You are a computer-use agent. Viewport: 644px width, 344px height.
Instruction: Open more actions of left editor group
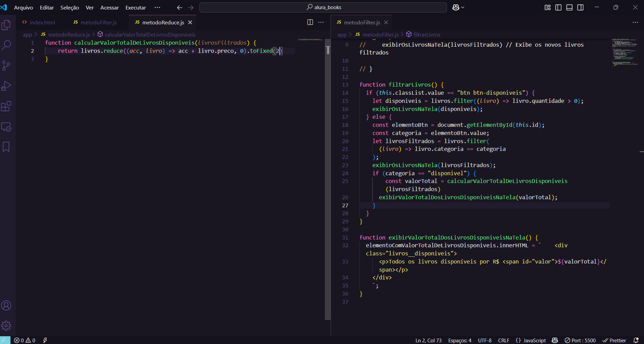(321, 22)
